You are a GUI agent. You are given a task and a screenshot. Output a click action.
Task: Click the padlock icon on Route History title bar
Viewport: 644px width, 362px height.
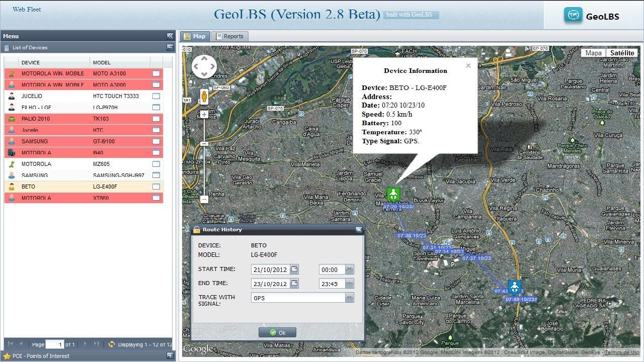pyautogui.click(x=196, y=230)
